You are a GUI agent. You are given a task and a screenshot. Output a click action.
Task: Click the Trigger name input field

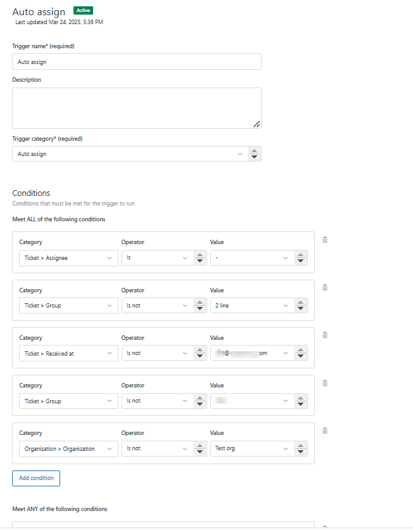tap(136, 62)
